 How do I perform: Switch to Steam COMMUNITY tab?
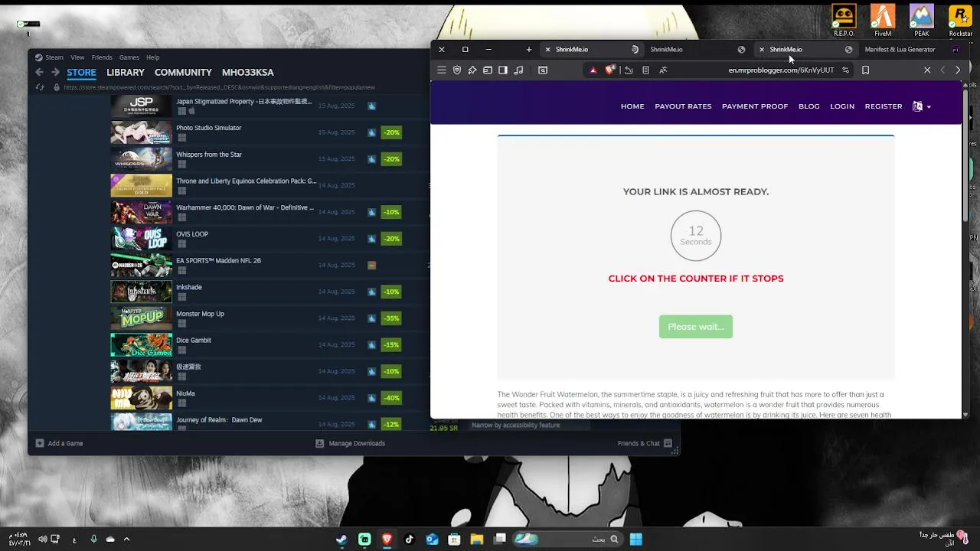183,72
